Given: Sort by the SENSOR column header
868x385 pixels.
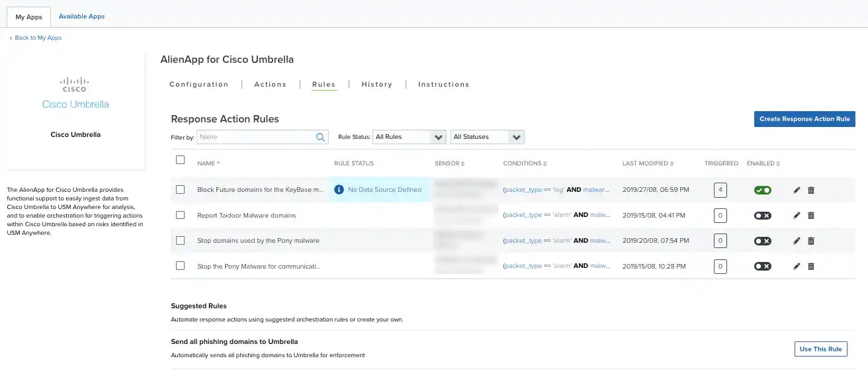Looking at the screenshot, I should [450, 163].
